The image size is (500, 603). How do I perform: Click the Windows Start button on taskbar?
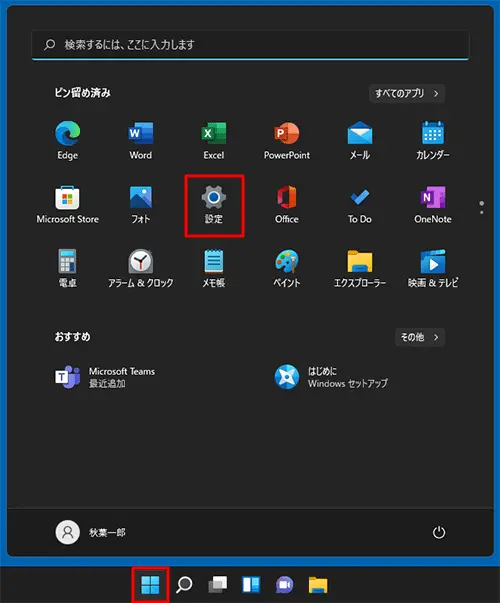tap(150, 585)
